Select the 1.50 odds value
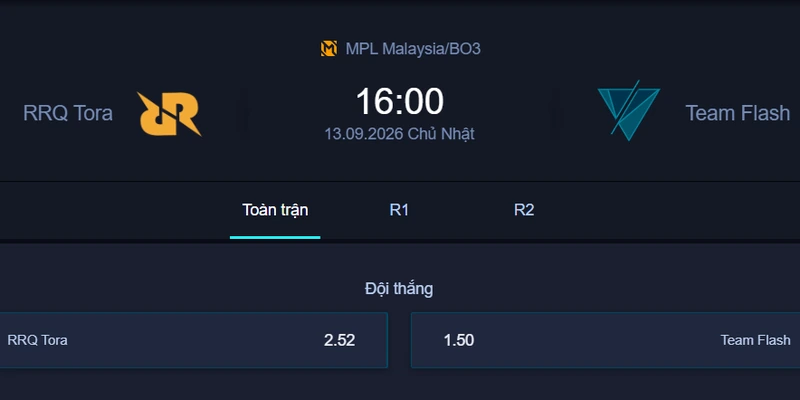 click(x=459, y=340)
